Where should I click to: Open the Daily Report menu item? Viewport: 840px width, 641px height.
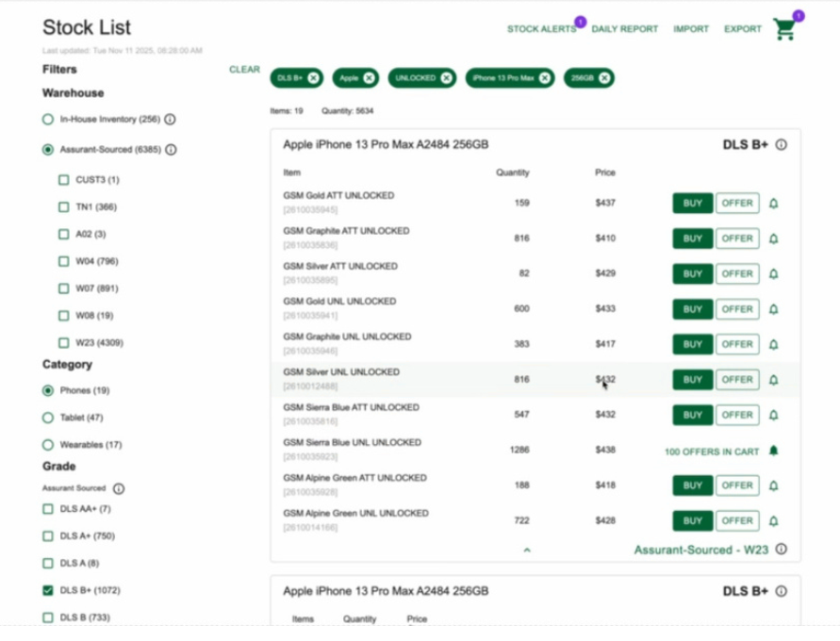(x=625, y=29)
